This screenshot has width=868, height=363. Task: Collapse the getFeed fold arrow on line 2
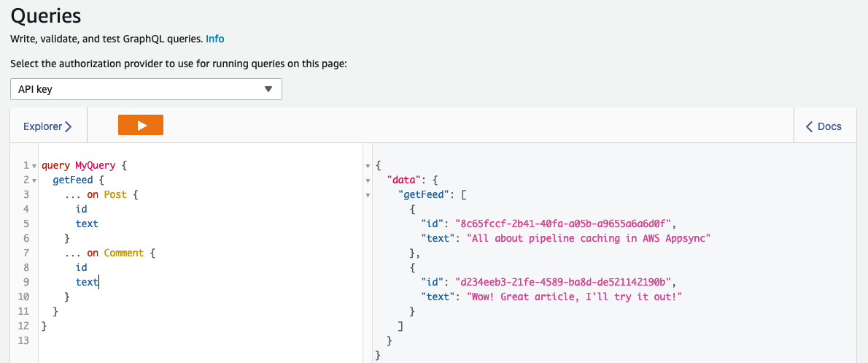click(34, 180)
